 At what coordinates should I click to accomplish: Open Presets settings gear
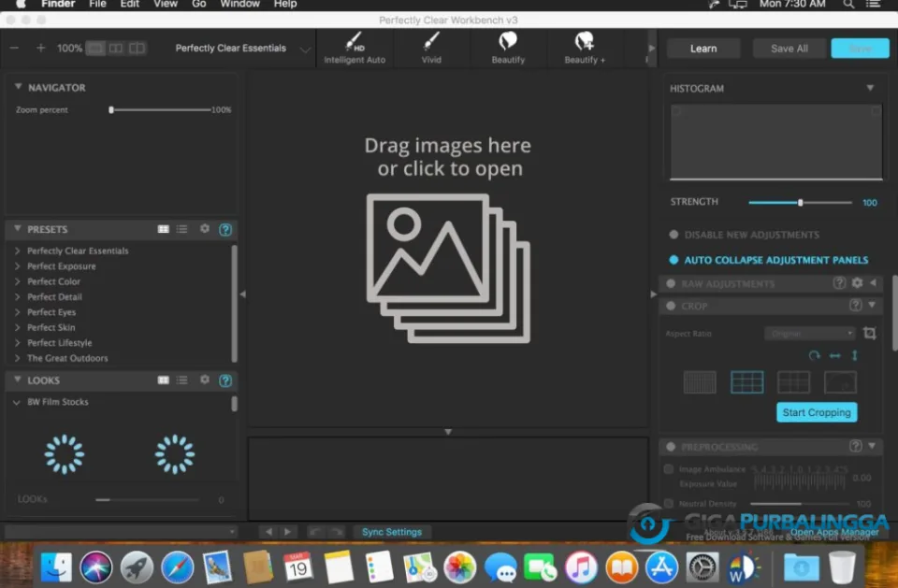tap(205, 228)
